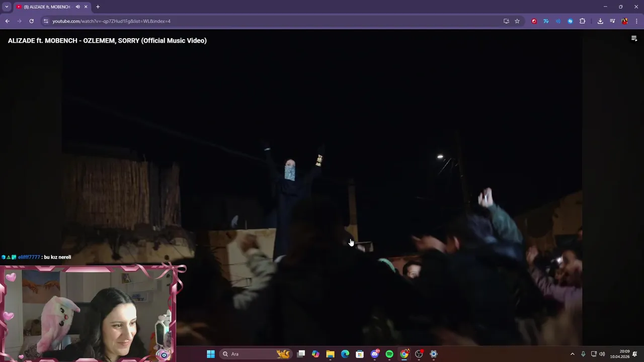This screenshot has height=362, width=644.
Task: Show Chrome downloads
Action: [600, 21]
